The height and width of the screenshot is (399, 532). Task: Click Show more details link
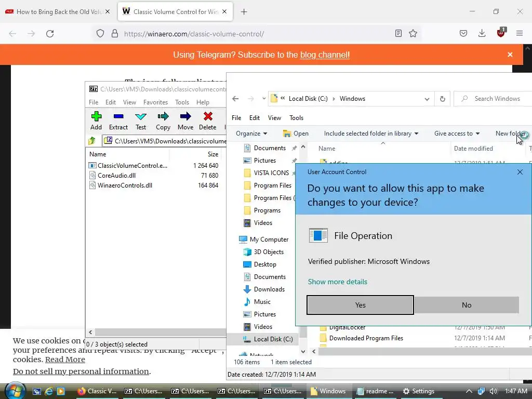click(x=338, y=282)
